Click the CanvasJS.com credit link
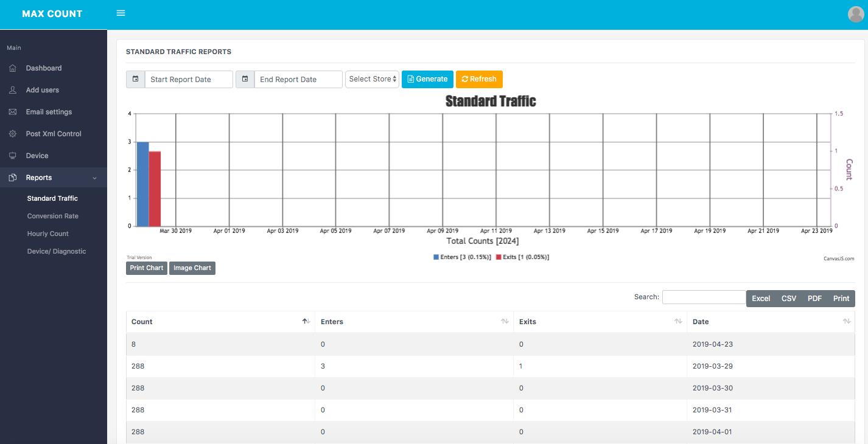This screenshot has width=868, height=444. point(839,258)
